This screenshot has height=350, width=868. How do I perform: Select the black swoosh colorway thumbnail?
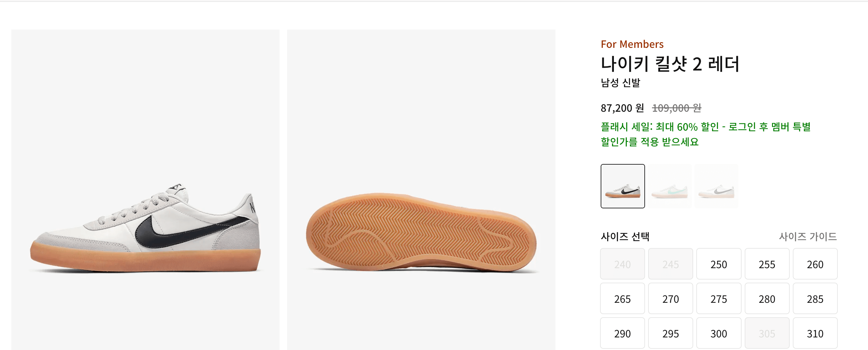[622, 186]
